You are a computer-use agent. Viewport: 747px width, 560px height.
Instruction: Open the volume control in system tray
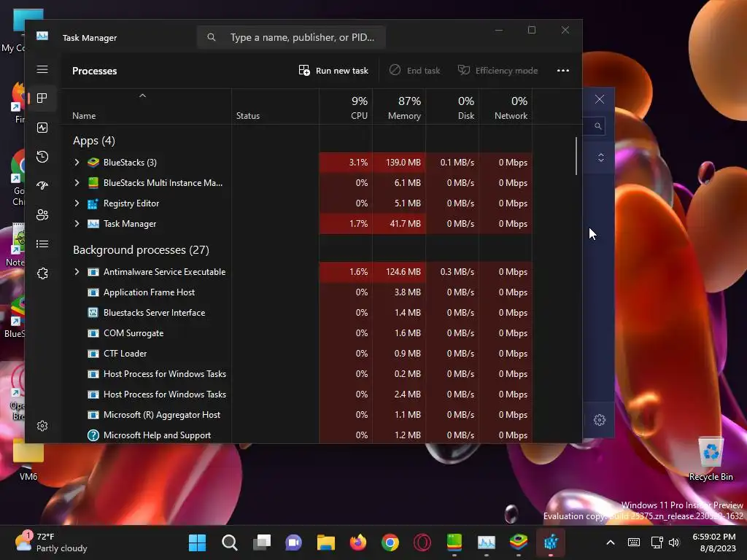click(674, 542)
